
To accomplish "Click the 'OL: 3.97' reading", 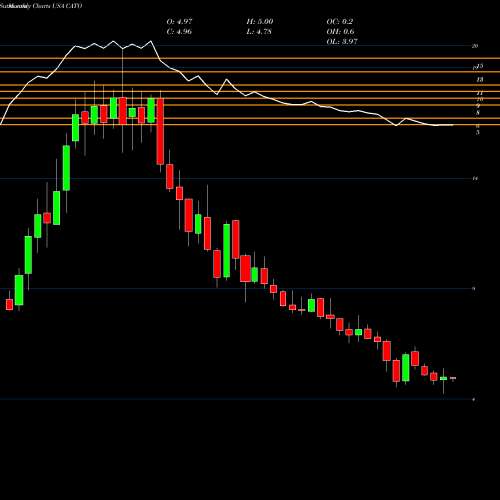I will 342,42.
